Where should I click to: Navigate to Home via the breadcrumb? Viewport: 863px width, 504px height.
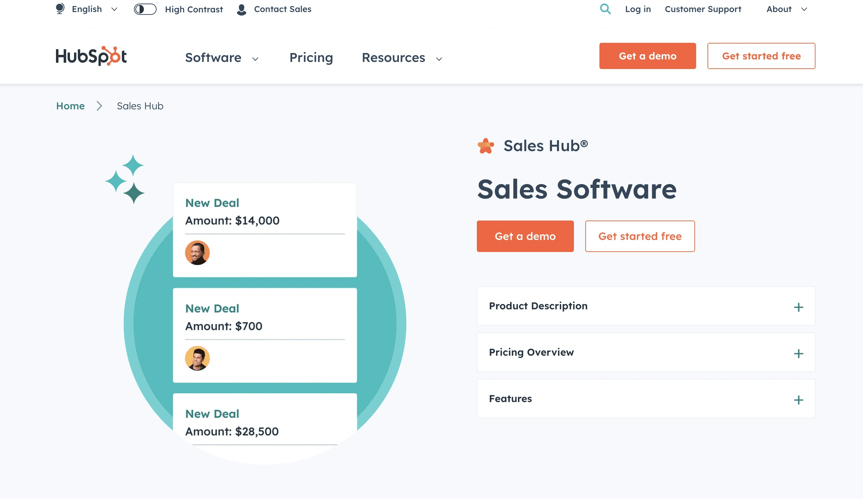pos(70,106)
